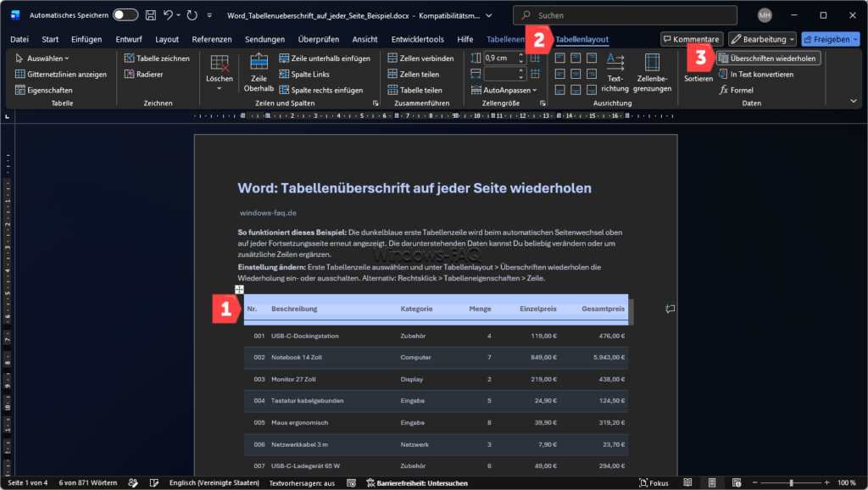Open the Bearbeitung mode dropdown
868x490 pixels.
coord(762,39)
